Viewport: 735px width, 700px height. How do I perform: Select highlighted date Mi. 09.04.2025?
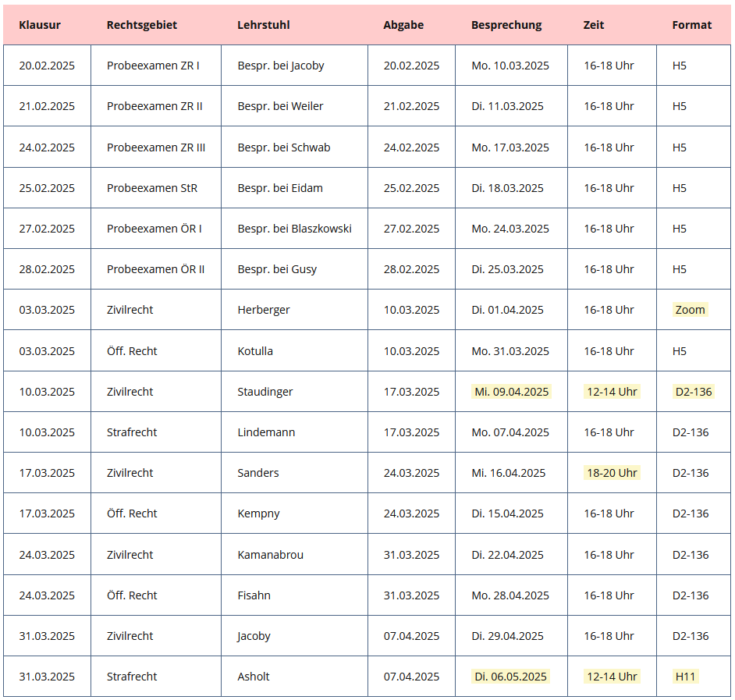click(x=511, y=392)
